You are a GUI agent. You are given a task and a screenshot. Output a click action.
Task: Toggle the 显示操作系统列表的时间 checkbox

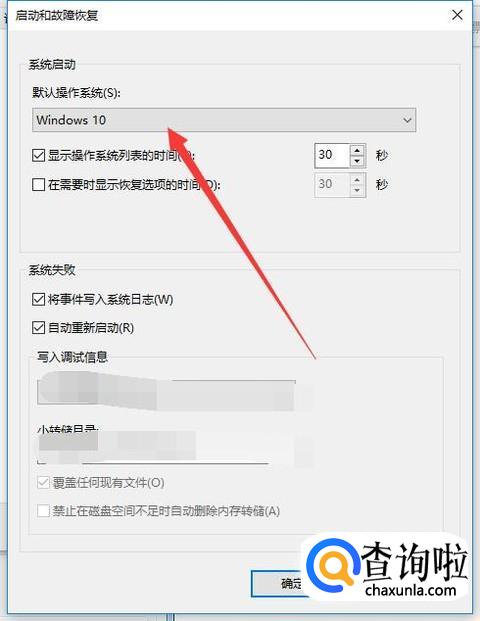[x=38, y=155]
